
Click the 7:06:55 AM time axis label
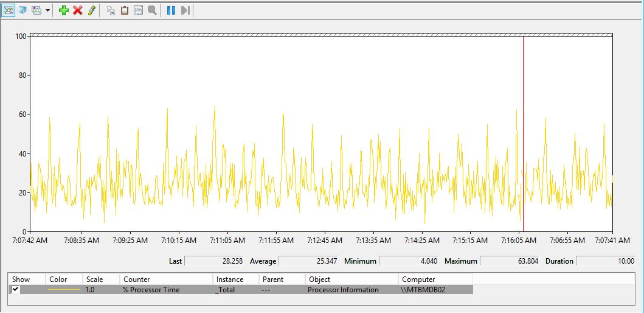567,240
